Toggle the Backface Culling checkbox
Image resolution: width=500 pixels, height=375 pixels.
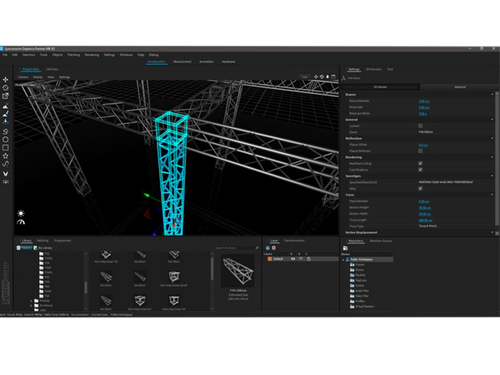[420, 163]
